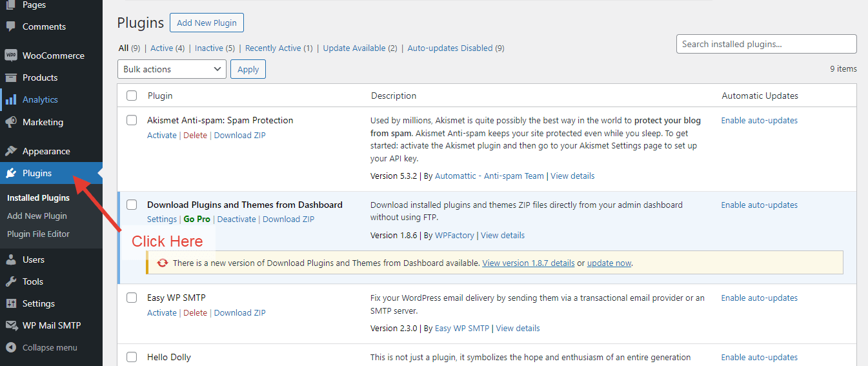
Task: Open Marketing via the megaphone icon
Action: pyautogui.click(x=11, y=122)
